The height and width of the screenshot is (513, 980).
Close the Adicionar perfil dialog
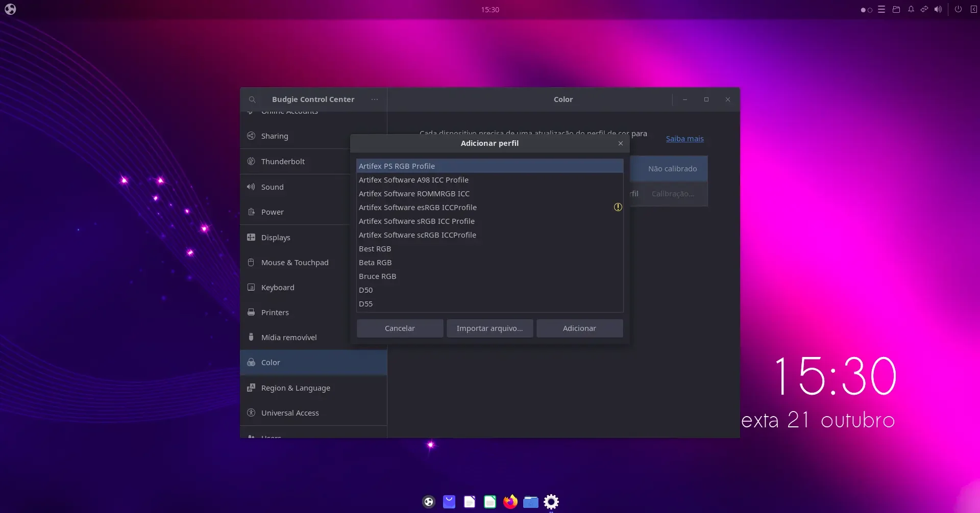point(621,143)
